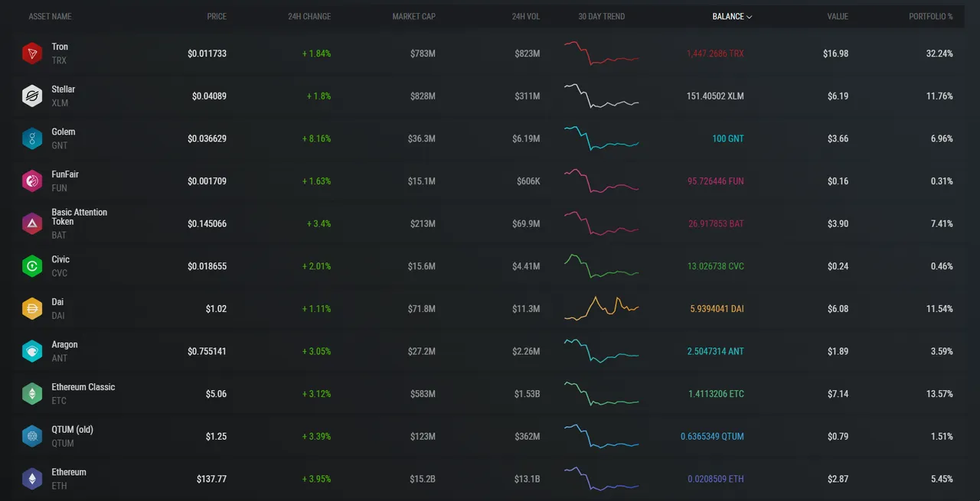Screen dimensions: 980x501
Task: Open the Golem 30 day trend chart
Action: pyautogui.click(x=601, y=138)
